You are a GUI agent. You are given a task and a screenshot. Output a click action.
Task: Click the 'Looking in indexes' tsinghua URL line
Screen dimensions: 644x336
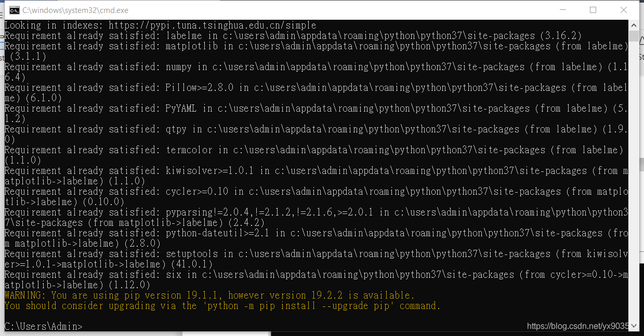(160, 25)
